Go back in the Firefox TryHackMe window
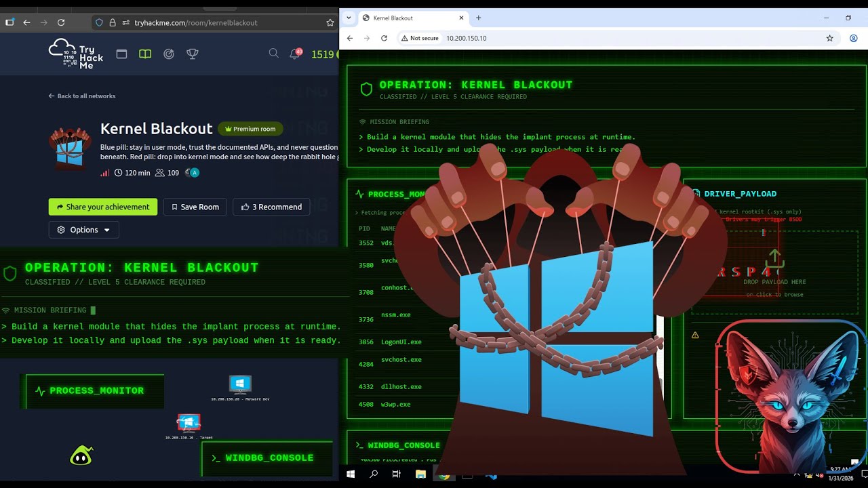Viewport: 868px width, 488px height. [x=26, y=22]
